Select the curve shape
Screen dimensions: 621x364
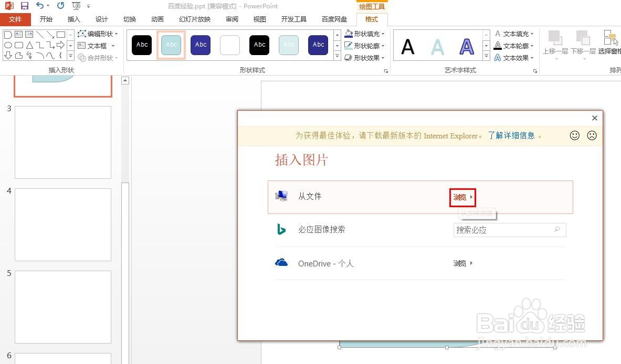tap(50, 56)
